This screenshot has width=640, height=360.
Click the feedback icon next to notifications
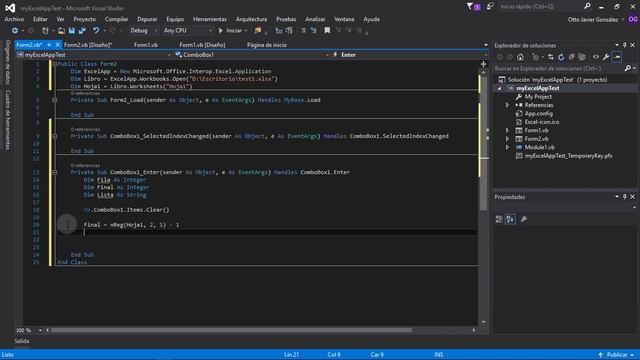coord(490,7)
